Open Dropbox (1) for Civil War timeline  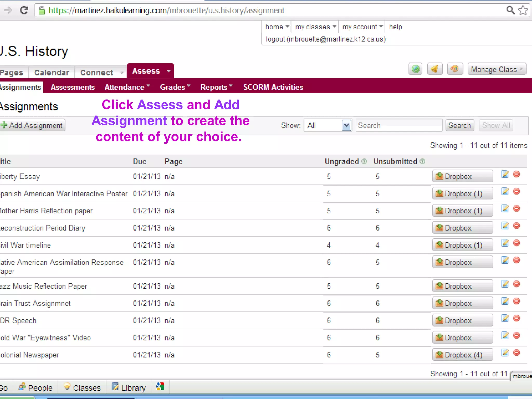click(x=462, y=245)
